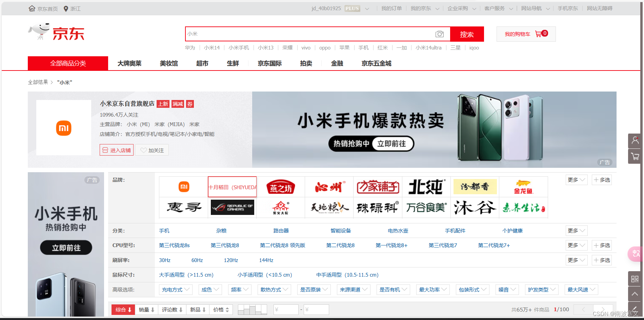Select the 汾都香 brand logo
Viewport: 644px width, 320px height.
[x=475, y=187]
